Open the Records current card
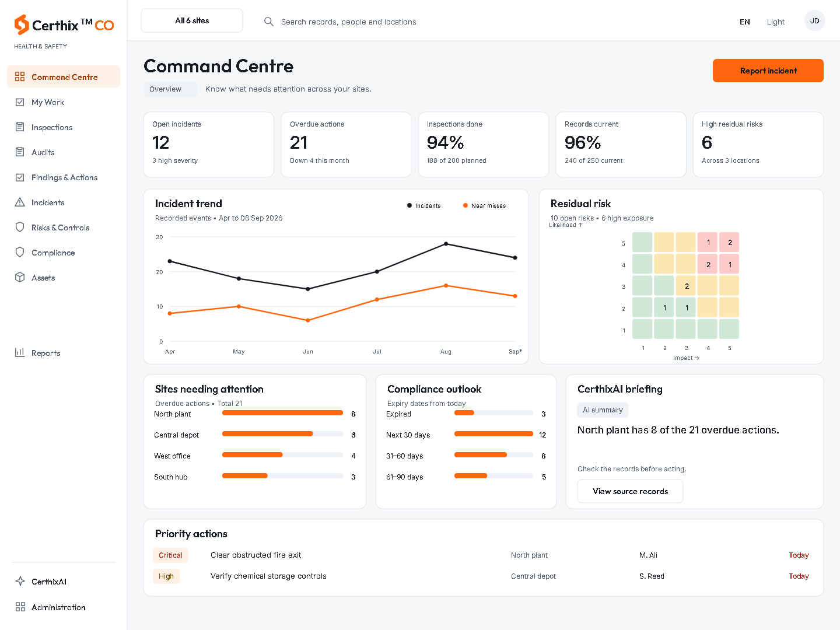The height and width of the screenshot is (630, 840). (621, 145)
